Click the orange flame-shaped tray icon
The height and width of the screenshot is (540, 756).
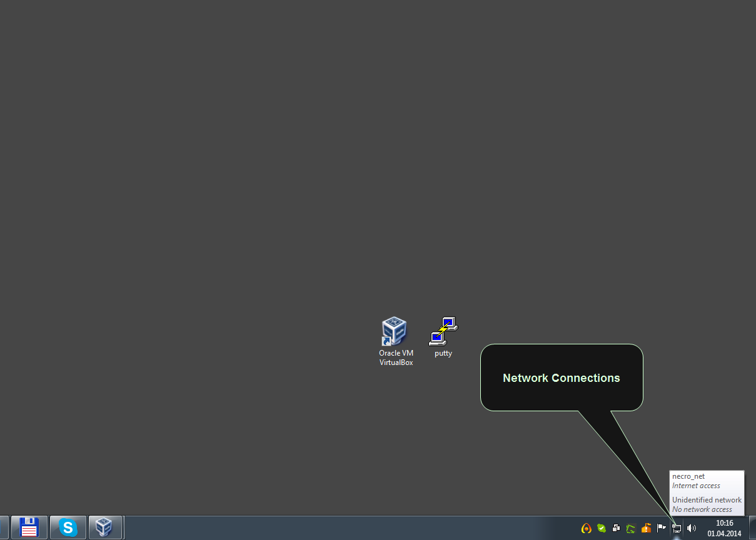coord(587,528)
